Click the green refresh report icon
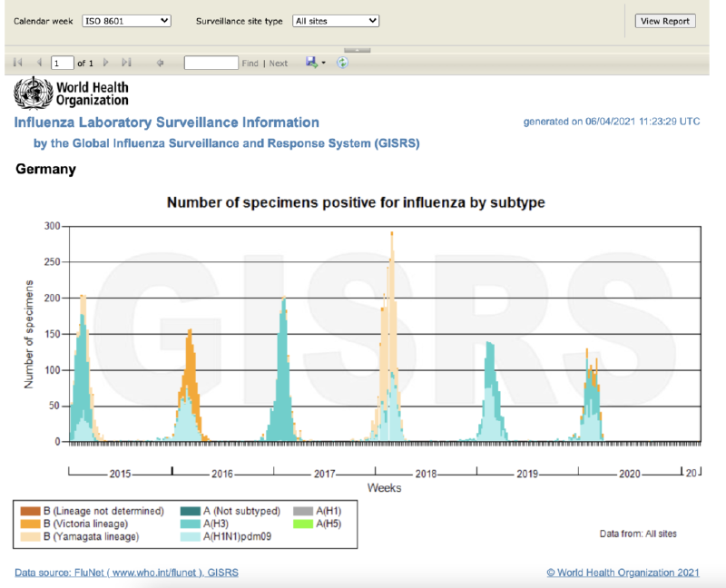The width and height of the screenshot is (726, 588). tap(343, 63)
